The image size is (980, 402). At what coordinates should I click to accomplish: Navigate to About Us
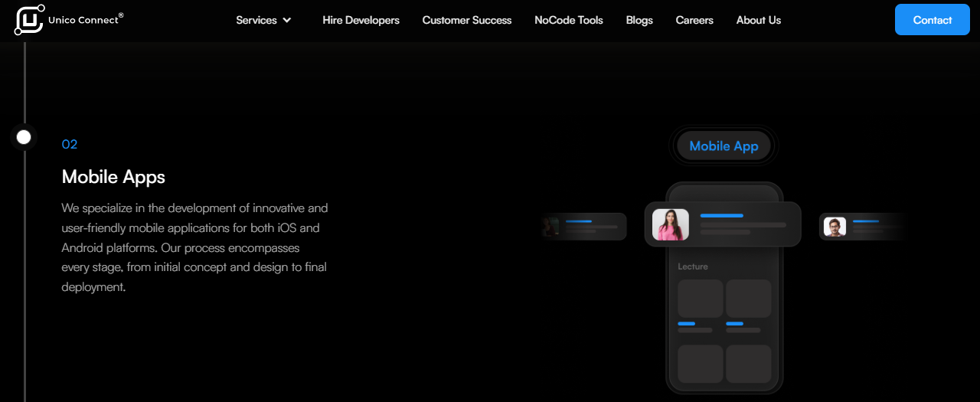758,21
